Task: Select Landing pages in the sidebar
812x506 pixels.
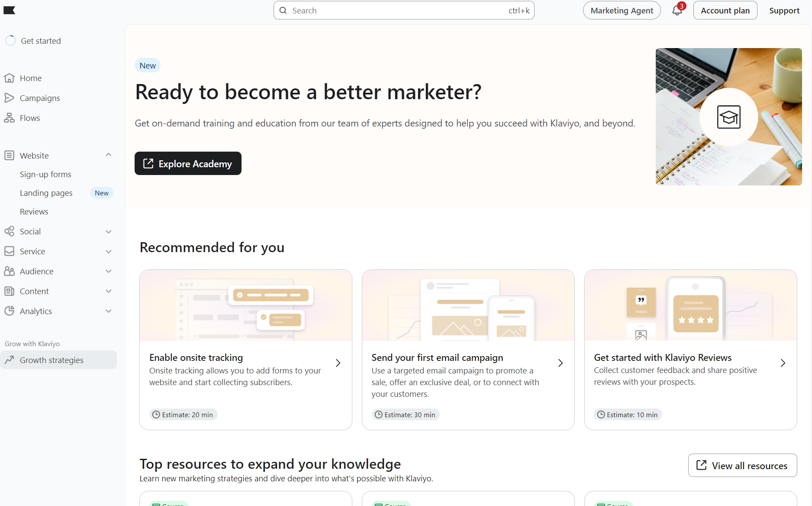Action: pos(46,193)
